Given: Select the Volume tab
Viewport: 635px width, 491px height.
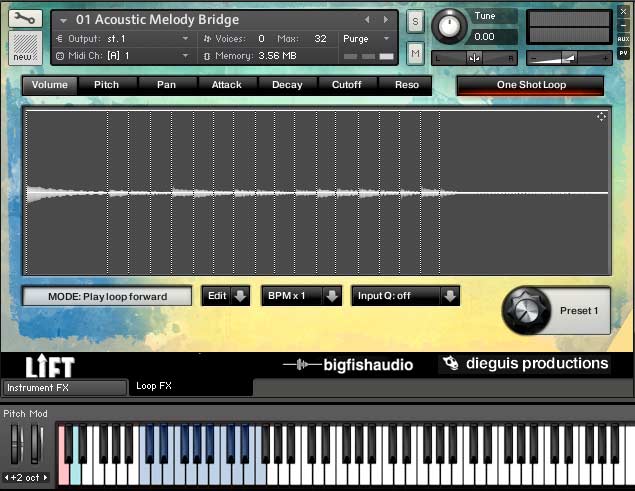Looking at the screenshot, I should pyautogui.click(x=50, y=85).
